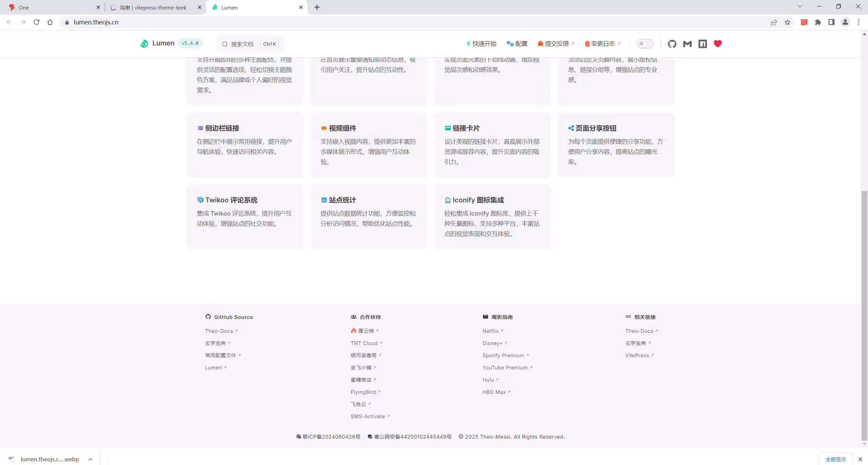Click the 页面分享按钮 feature card title
The height and width of the screenshot is (465, 868).
click(596, 128)
